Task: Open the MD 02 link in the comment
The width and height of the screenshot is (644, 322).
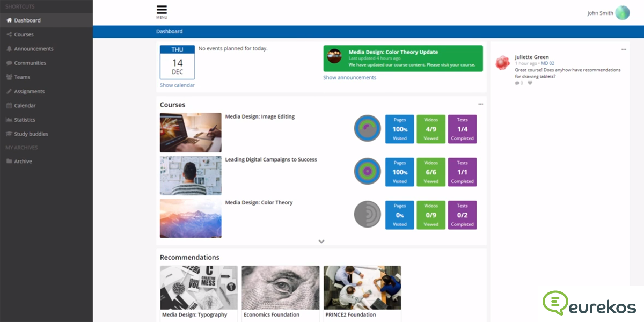Action: click(547, 63)
